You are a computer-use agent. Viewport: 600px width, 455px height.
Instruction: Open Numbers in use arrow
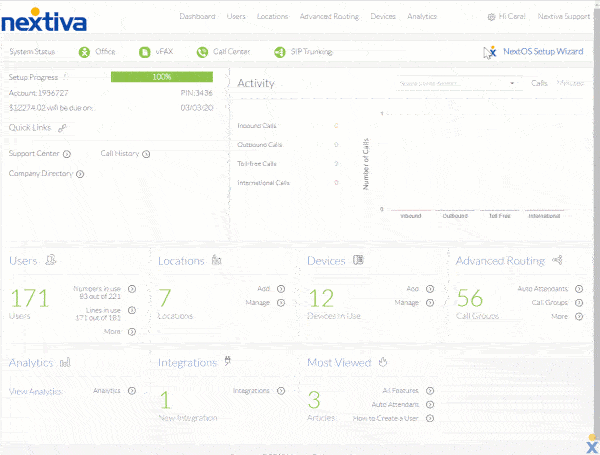coord(132,289)
